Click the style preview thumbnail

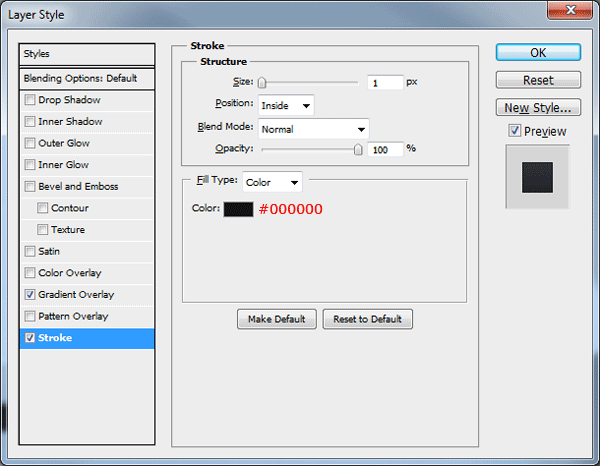pyautogui.click(x=537, y=177)
